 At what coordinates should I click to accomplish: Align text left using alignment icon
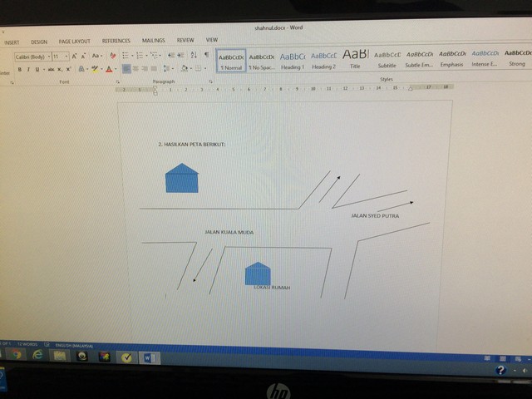(126, 69)
